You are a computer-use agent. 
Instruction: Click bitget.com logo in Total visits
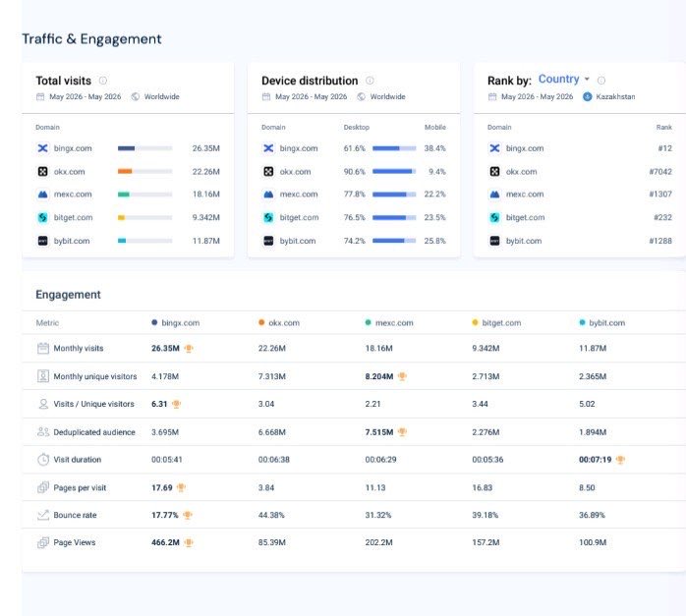click(43, 217)
